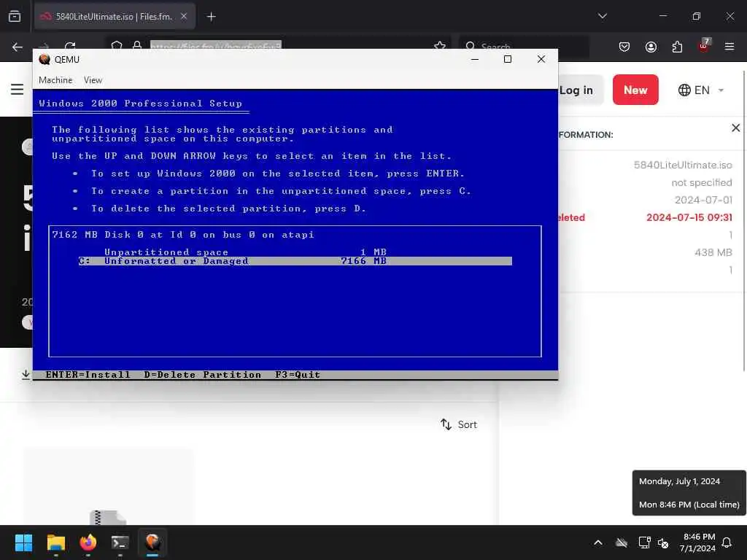Open File Explorer from the taskbar
The image size is (747, 560).
55,542
